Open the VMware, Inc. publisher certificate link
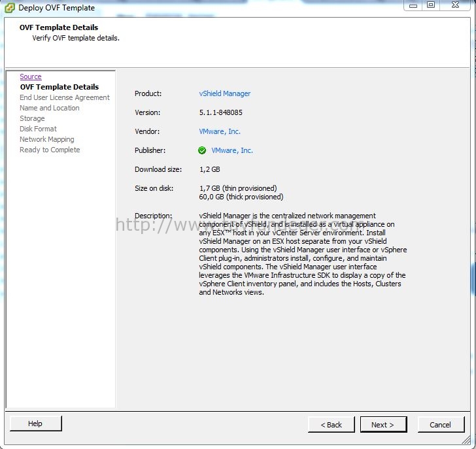The width and height of the screenshot is (476, 449). [232, 150]
